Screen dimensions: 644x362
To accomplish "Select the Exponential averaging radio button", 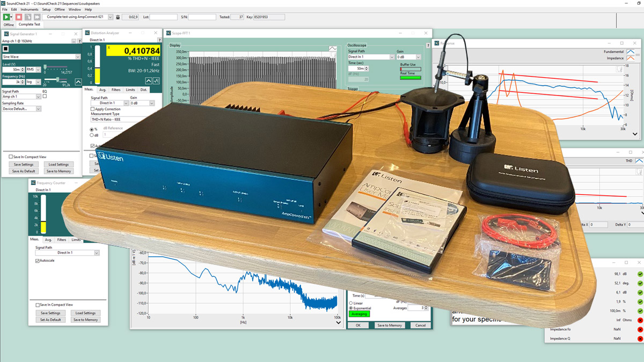I will (350, 308).
